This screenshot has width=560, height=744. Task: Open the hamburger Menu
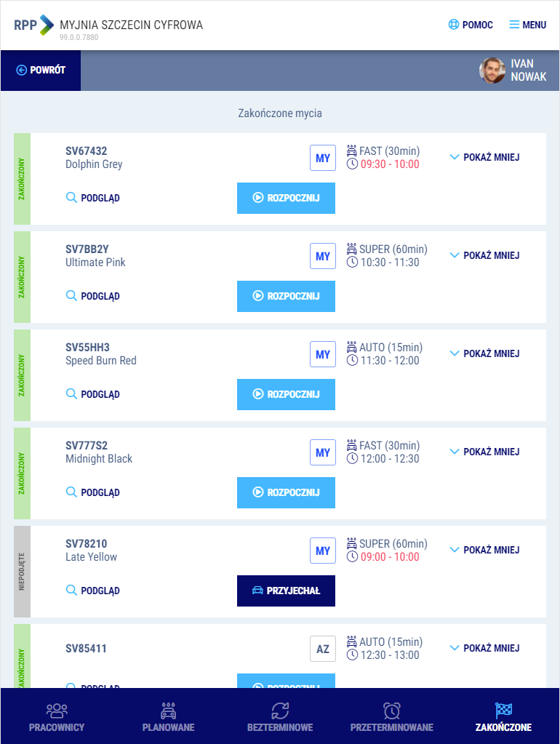tap(514, 25)
